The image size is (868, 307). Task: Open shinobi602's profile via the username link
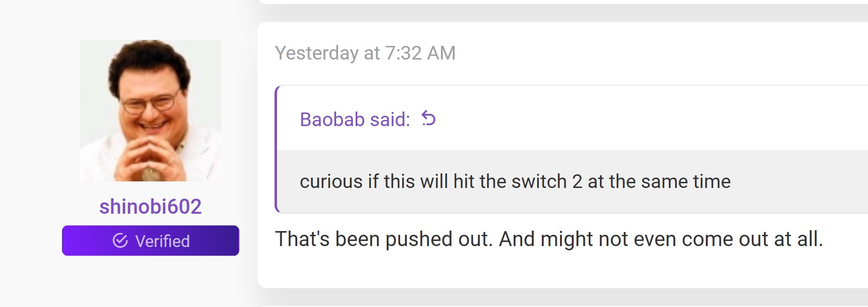[x=151, y=207]
